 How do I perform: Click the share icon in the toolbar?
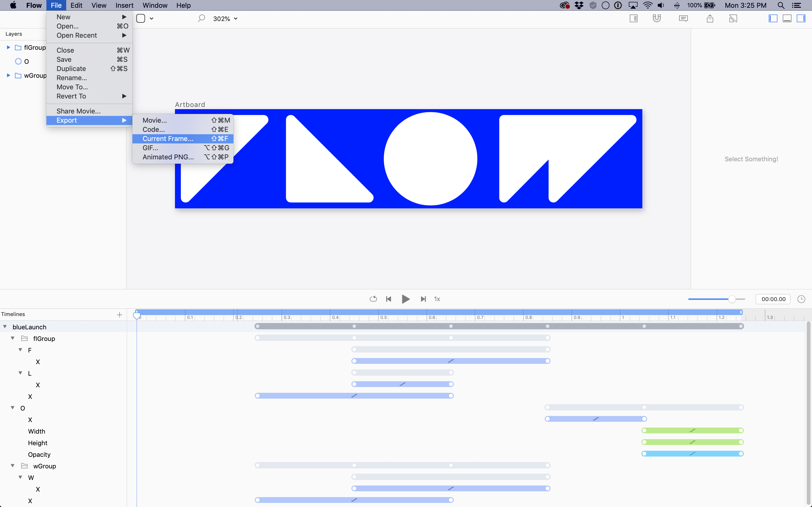(x=710, y=18)
